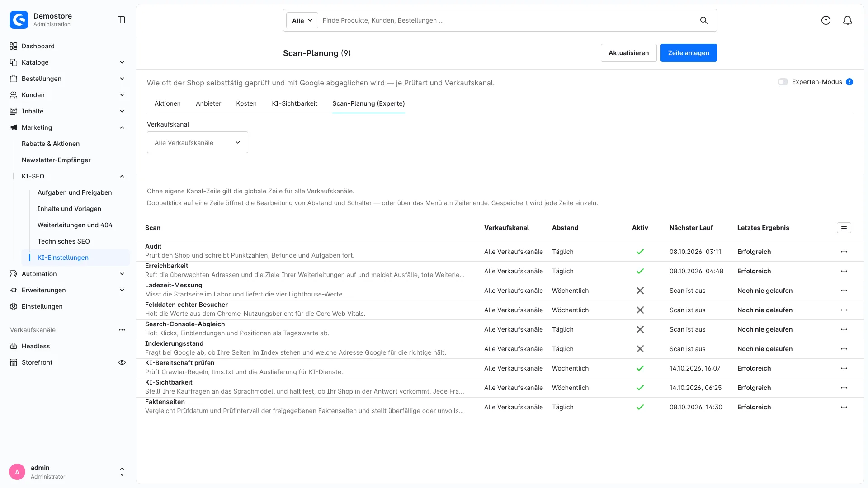The image size is (868, 488).
Task: Show the Storefront via eye icon
Action: (x=122, y=362)
